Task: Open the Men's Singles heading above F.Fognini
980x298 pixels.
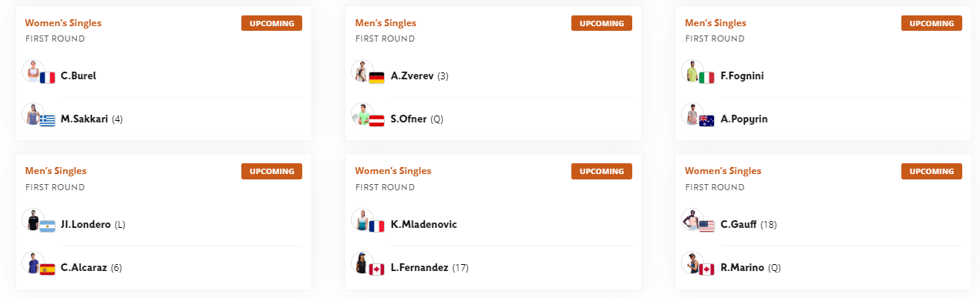Action: coord(716,23)
